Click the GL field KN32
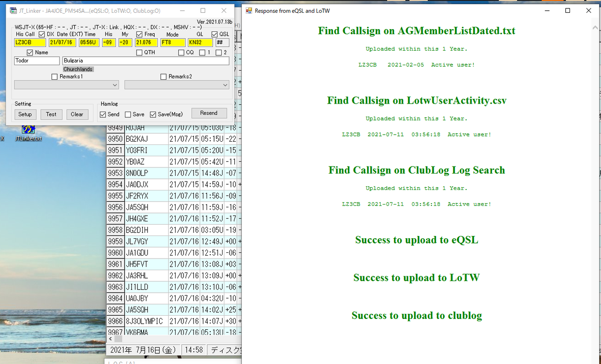Screen dimensions: 601x364 [x=200, y=43]
